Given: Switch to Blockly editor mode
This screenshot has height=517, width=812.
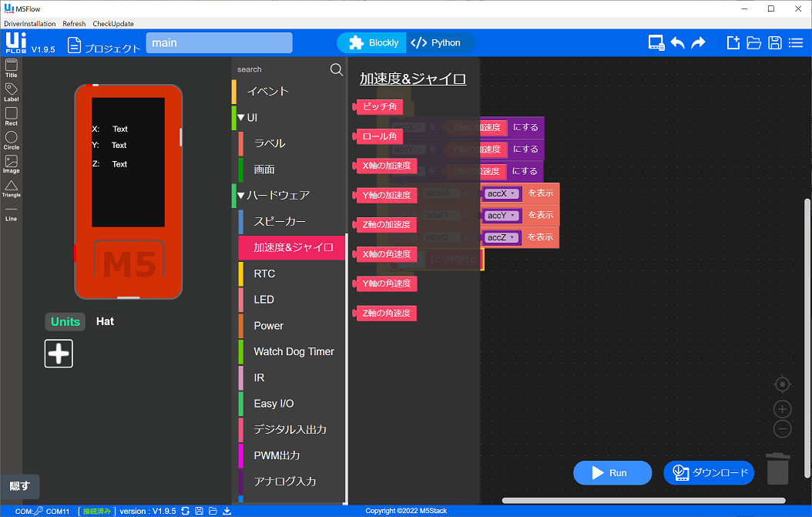Looking at the screenshot, I should click(373, 43).
